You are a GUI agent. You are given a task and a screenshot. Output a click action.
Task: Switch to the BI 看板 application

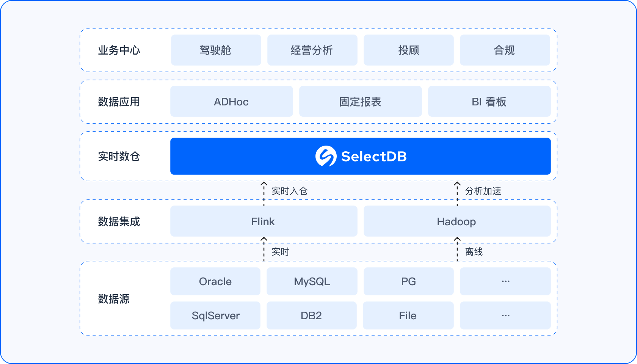coord(489,101)
